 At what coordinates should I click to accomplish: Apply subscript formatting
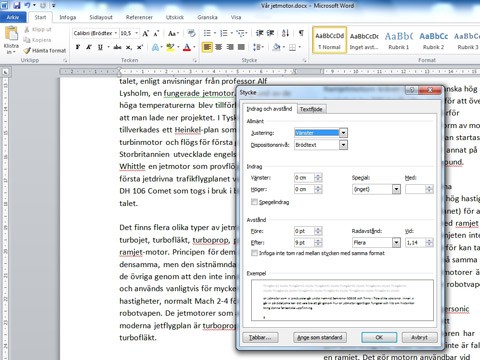129,47
